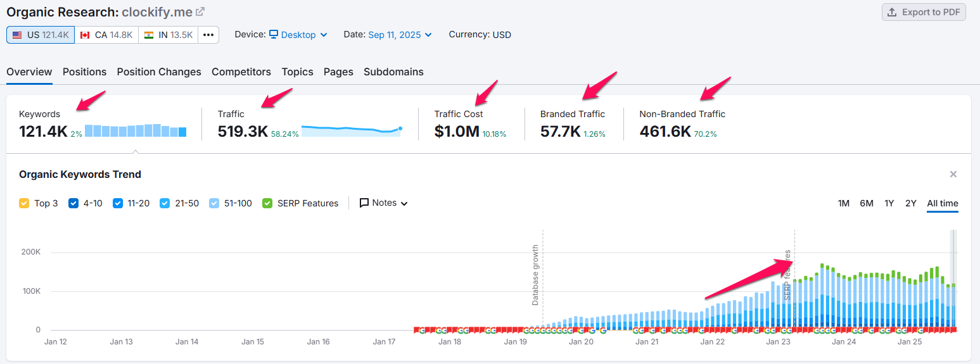
Task: Open more countries ellipsis menu
Action: point(208,35)
